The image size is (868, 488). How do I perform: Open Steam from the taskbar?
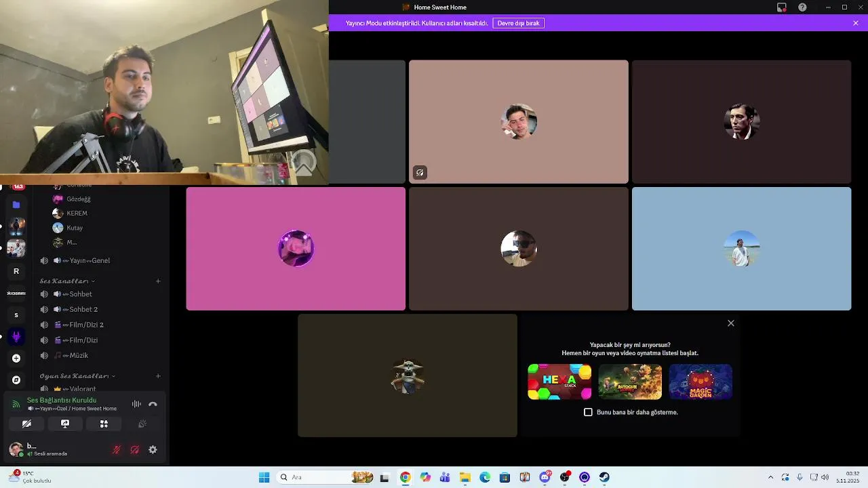604,477
